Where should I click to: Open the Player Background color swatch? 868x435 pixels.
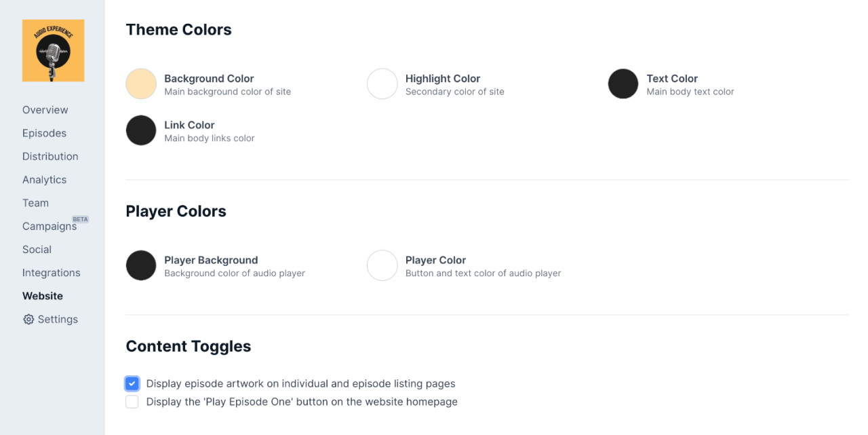[x=141, y=265]
